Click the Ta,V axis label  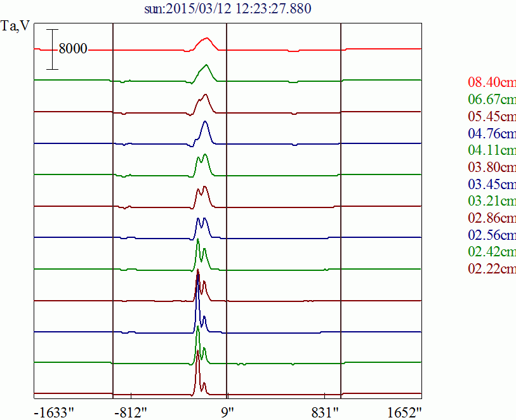[x=15, y=25]
